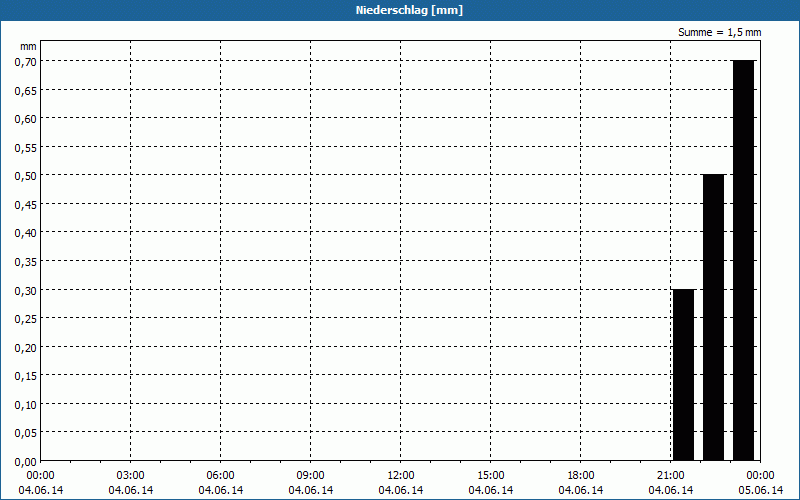The width and height of the screenshot is (800, 500).
Task: Select the 0,50 mm precipitation bar
Action: (x=713, y=317)
